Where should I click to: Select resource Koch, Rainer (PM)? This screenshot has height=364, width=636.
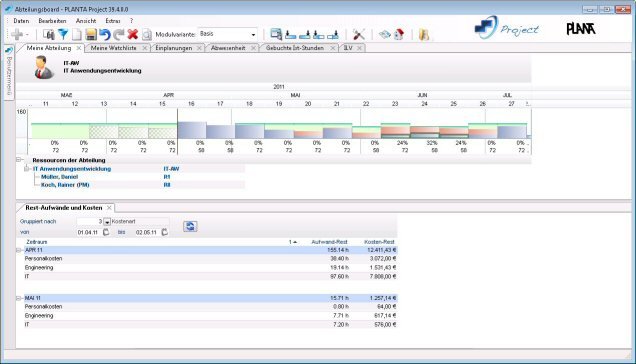point(65,185)
